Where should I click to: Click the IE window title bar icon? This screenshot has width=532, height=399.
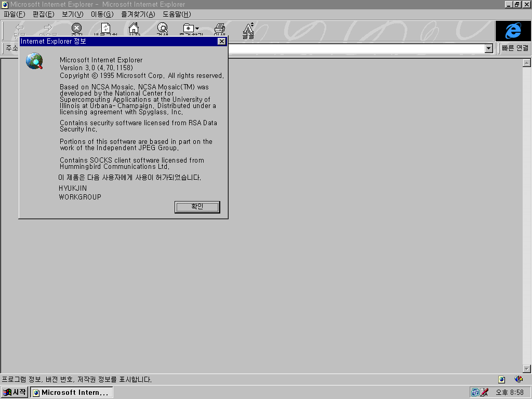point(5,4)
